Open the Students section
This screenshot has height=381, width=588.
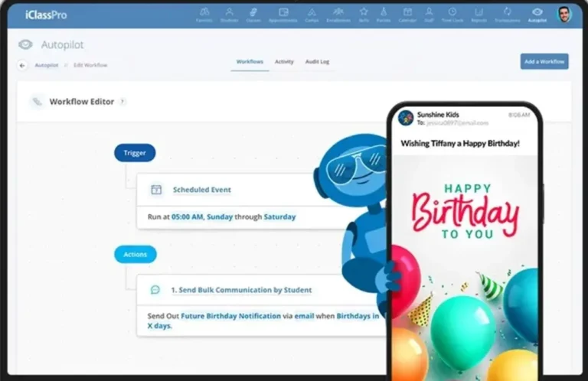(x=229, y=15)
